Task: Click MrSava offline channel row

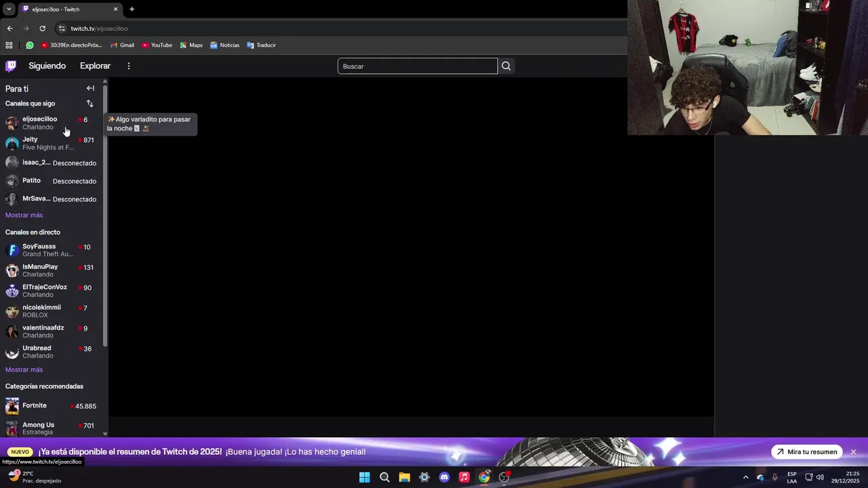Action: [x=51, y=199]
